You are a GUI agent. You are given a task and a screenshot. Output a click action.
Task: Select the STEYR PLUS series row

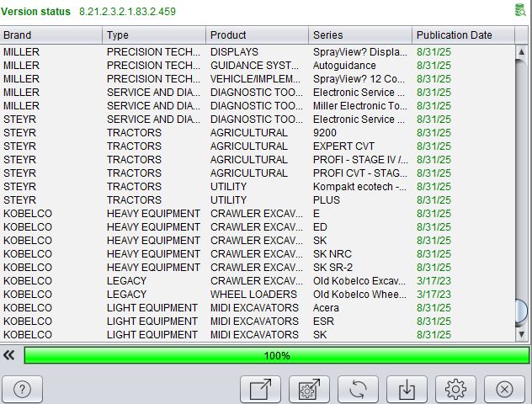pyautogui.click(x=258, y=200)
